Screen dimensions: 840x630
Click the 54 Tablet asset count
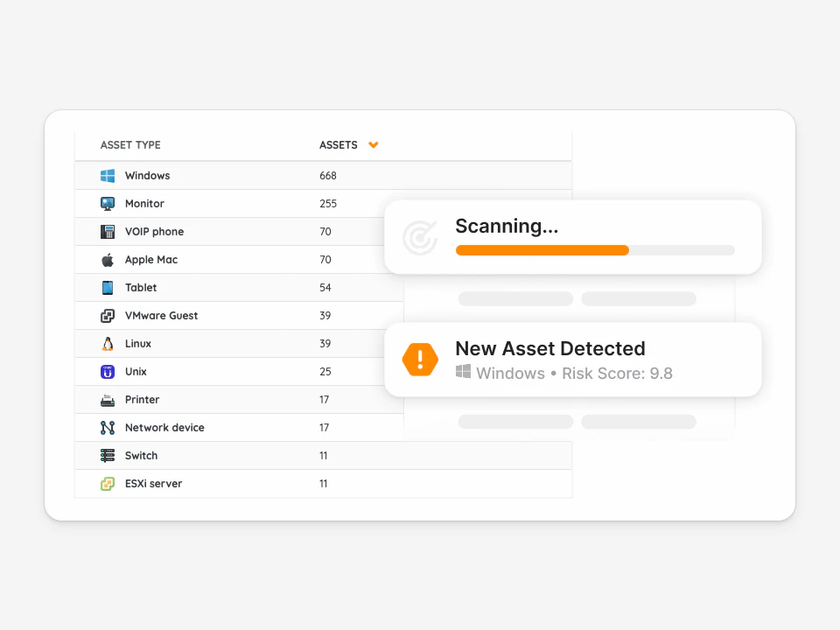pyautogui.click(x=325, y=288)
